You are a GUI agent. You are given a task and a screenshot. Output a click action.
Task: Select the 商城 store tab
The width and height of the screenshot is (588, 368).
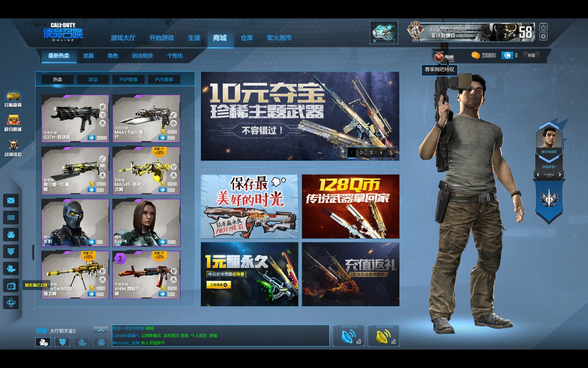(220, 38)
